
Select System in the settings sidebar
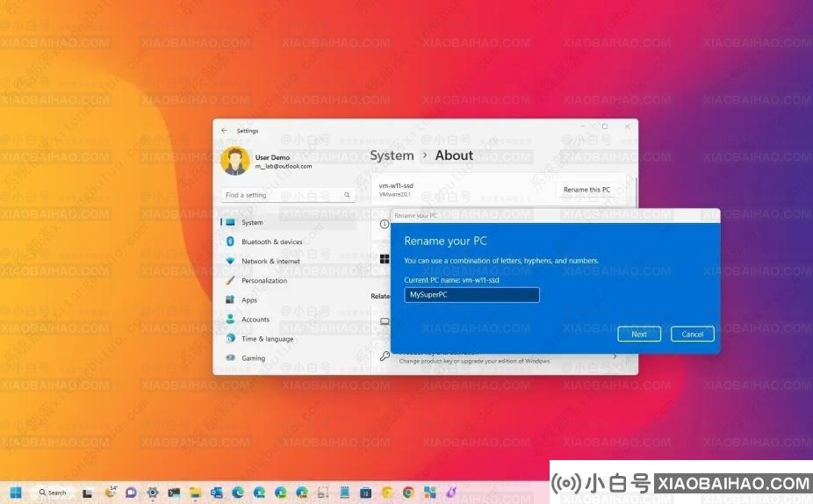click(x=252, y=222)
